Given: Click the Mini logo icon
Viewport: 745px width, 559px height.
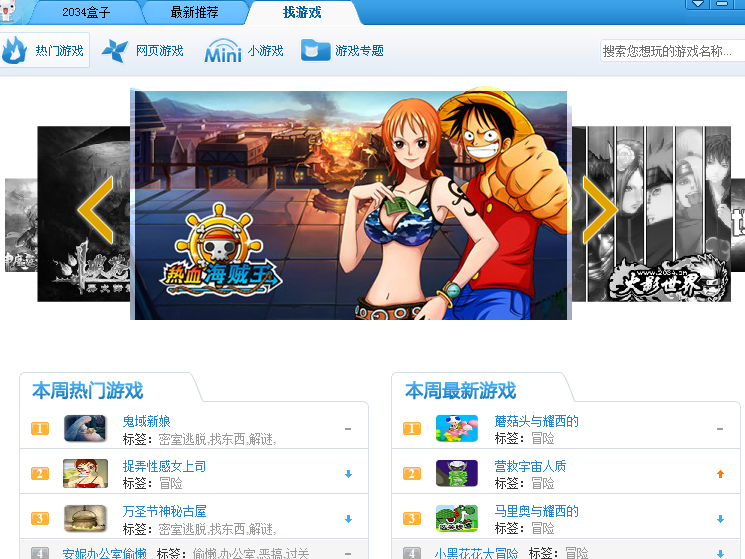Looking at the screenshot, I should [x=223, y=51].
